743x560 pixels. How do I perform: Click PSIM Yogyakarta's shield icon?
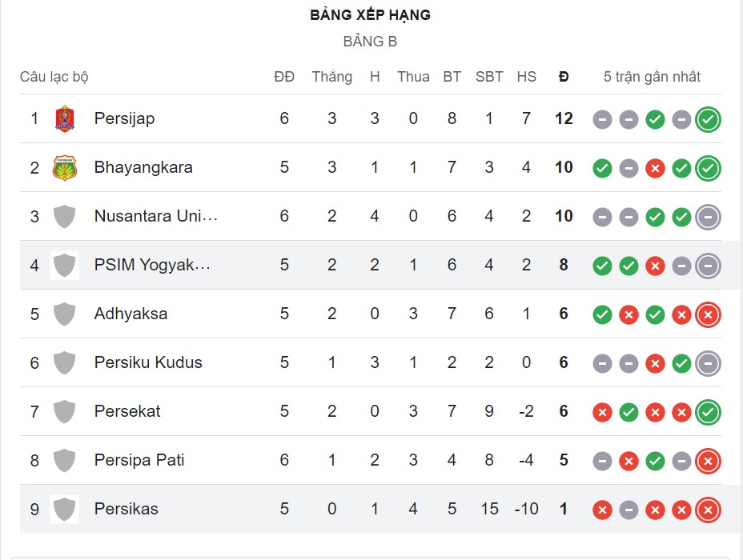coord(63,265)
